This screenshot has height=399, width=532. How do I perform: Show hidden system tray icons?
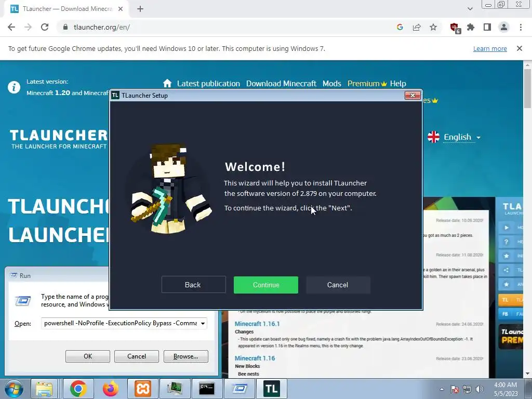[442, 389]
